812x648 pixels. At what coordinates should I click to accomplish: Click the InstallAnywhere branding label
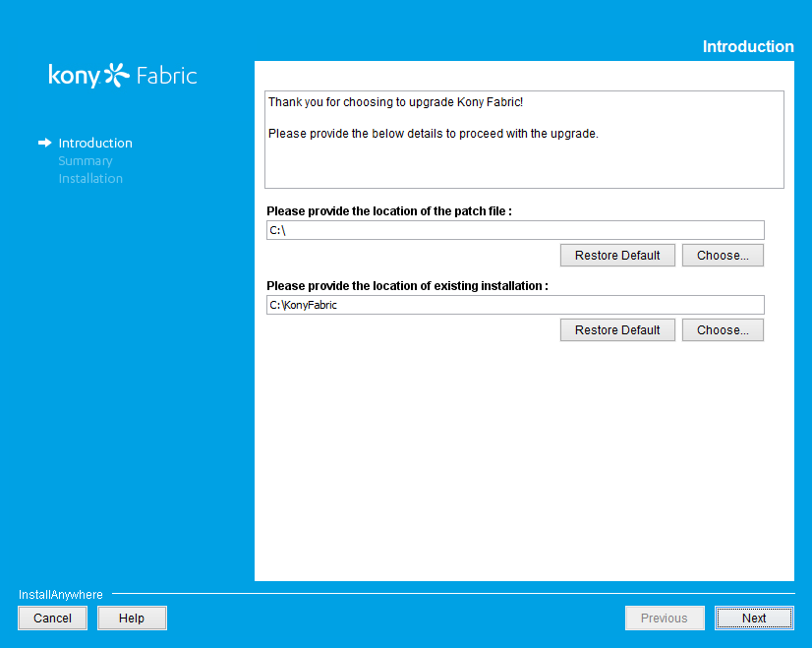pyautogui.click(x=57, y=594)
